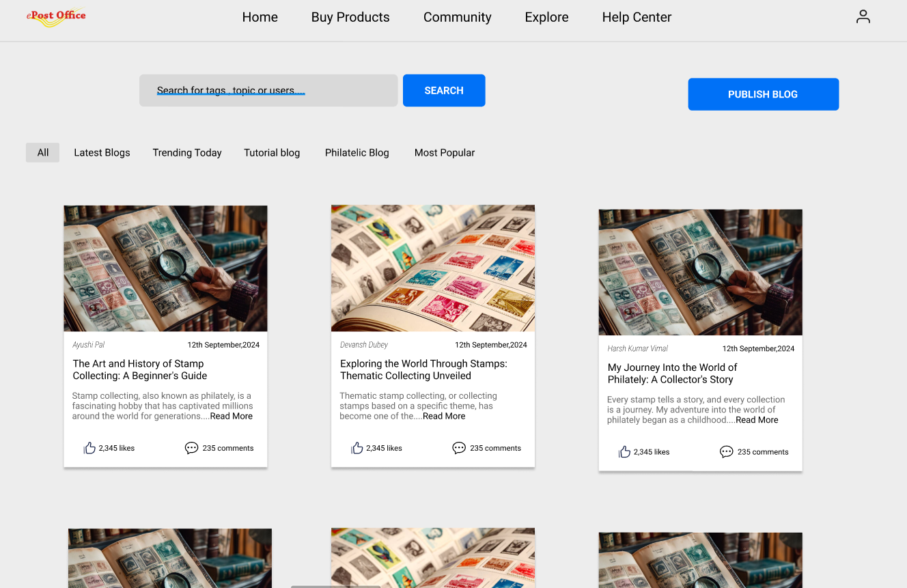Open Harsh Kumar Vimal's blog thumbnail image
Viewport: 907px width, 588px height.
tap(701, 272)
